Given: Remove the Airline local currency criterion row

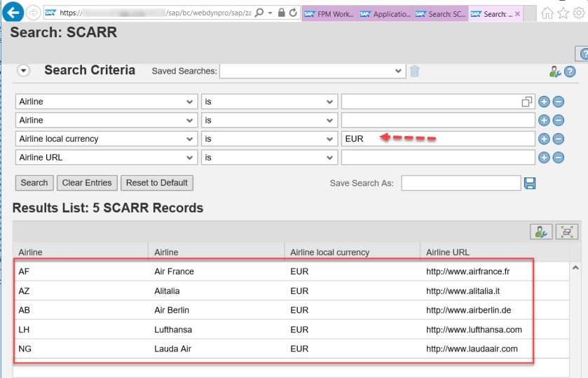Looking at the screenshot, I should [558, 139].
